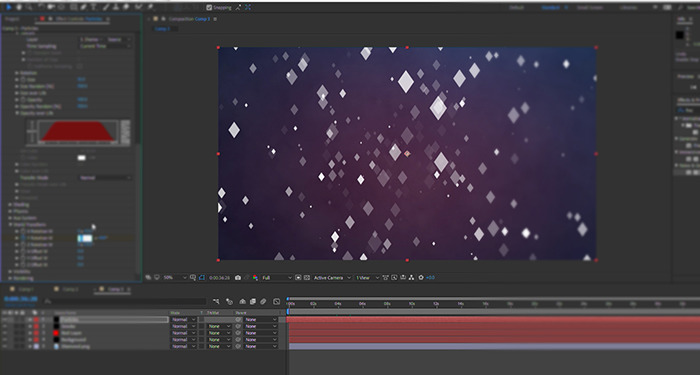This screenshot has width=700, height=375.
Task: Open Time Sampling Current Time dropdown
Action: [x=105, y=46]
